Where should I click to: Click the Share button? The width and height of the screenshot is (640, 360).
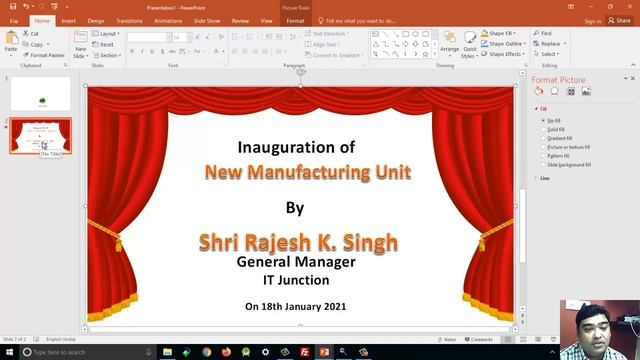coord(619,20)
